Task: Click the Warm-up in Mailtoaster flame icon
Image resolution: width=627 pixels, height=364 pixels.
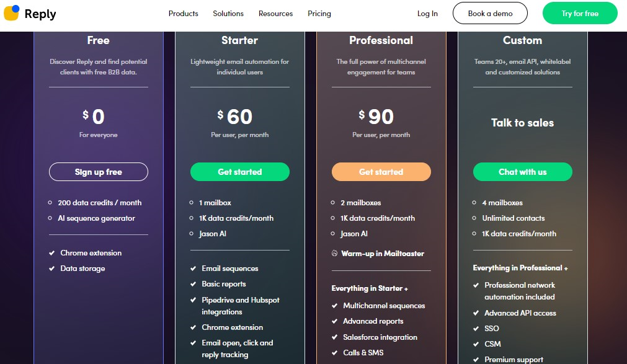Action: (335, 253)
